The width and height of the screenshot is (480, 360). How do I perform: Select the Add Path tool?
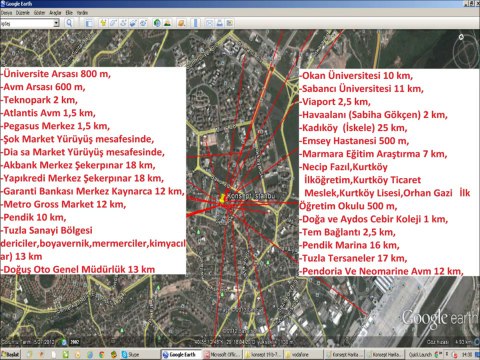point(123,23)
